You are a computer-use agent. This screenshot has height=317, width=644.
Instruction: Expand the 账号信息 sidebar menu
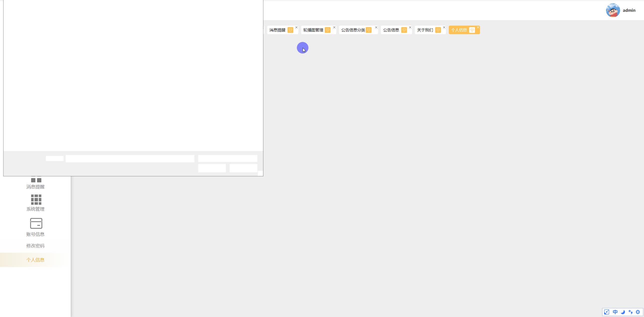point(35,234)
